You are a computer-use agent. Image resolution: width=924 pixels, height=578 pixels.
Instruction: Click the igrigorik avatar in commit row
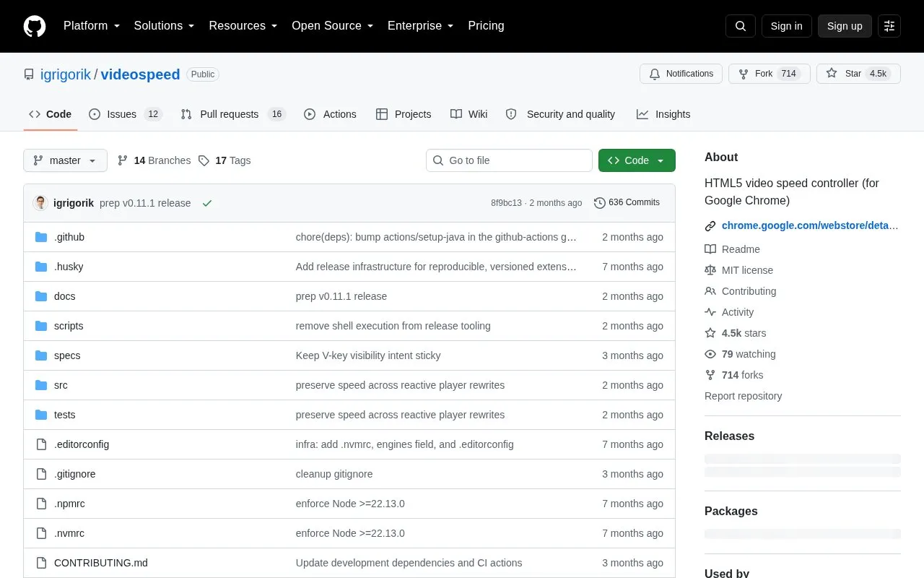coord(40,203)
